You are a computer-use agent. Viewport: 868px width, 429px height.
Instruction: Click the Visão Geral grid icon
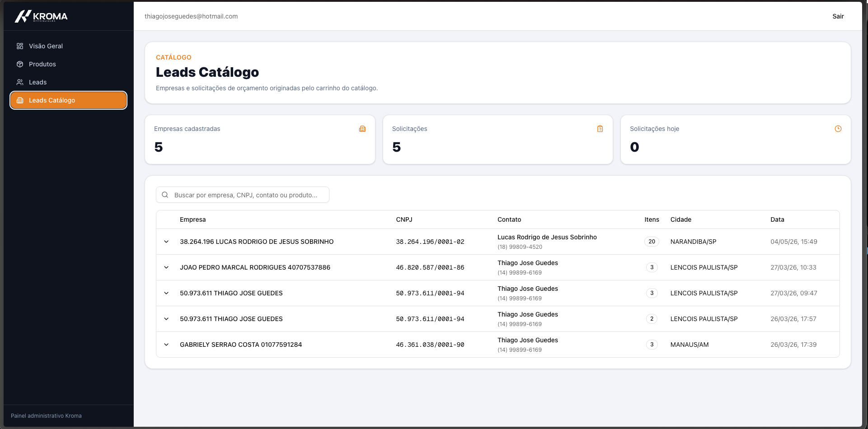coord(20,46)
